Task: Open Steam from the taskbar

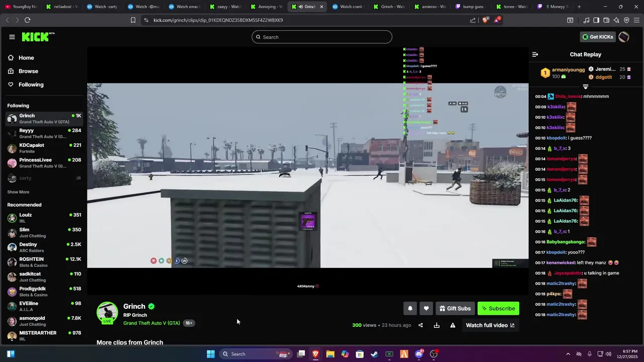Action: coord(374,354)
